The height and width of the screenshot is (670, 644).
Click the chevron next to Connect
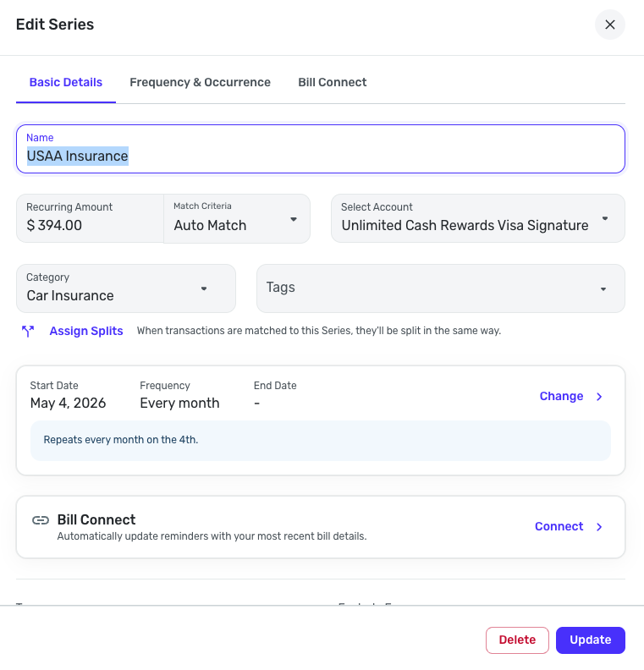[599, 527]
